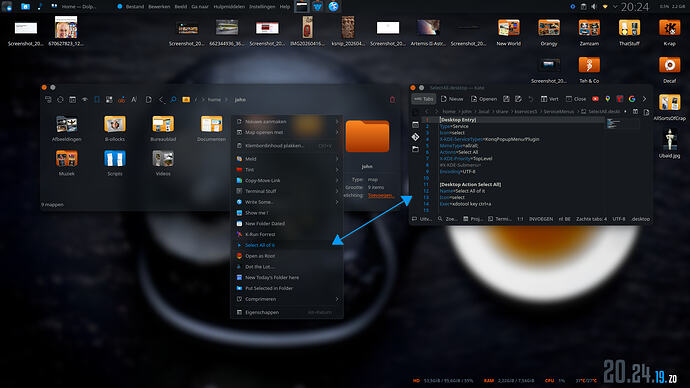The width and height of the screenshot is (690, 388).
Task: Click the Google Maps pin icon in Kate
Action: (x=608, y=99)
